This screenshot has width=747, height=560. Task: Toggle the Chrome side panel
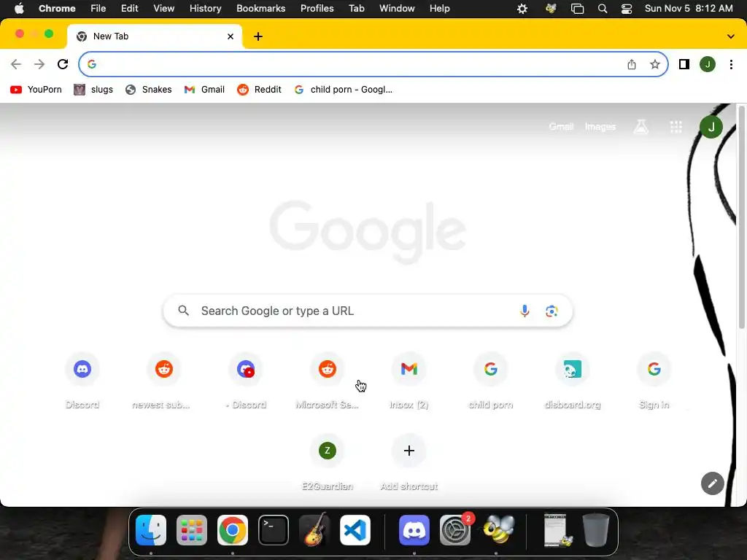pos(684,64)
